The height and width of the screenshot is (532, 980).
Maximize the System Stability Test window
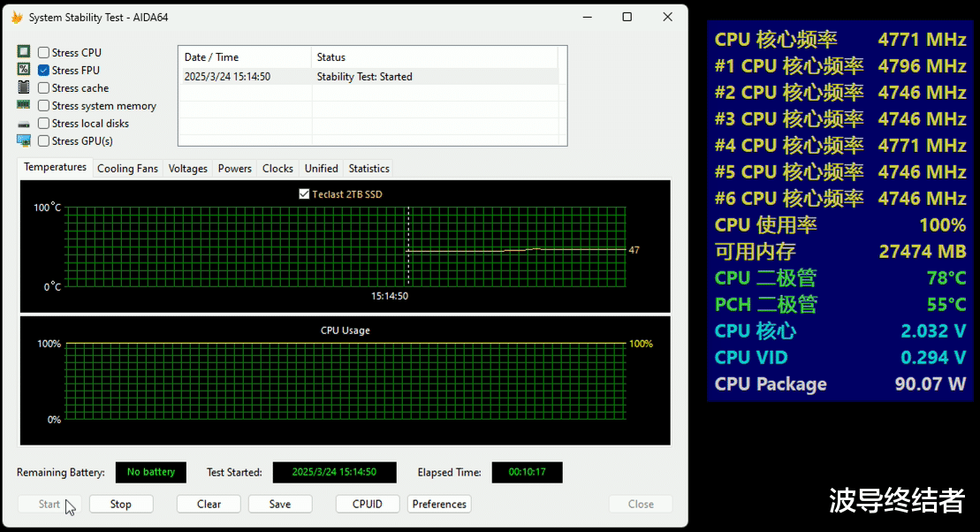[x=627, y=17]
